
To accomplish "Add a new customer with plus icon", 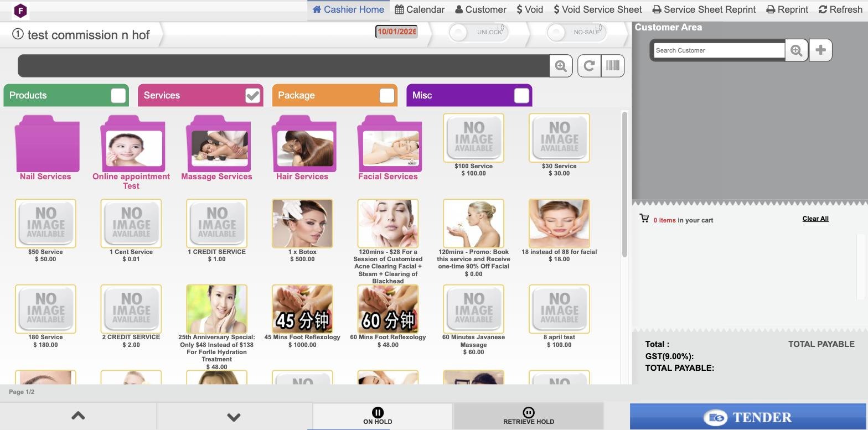I will point(821,50).
